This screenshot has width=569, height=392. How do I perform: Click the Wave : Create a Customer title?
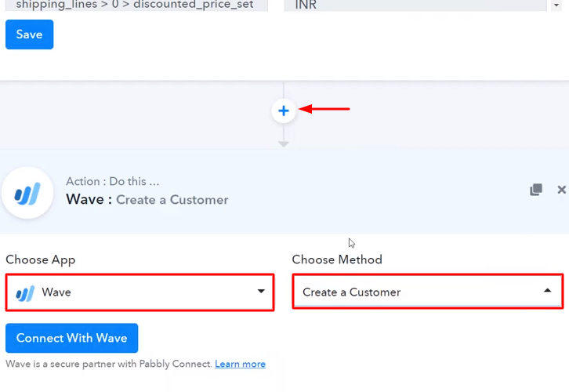click(147, 200)
